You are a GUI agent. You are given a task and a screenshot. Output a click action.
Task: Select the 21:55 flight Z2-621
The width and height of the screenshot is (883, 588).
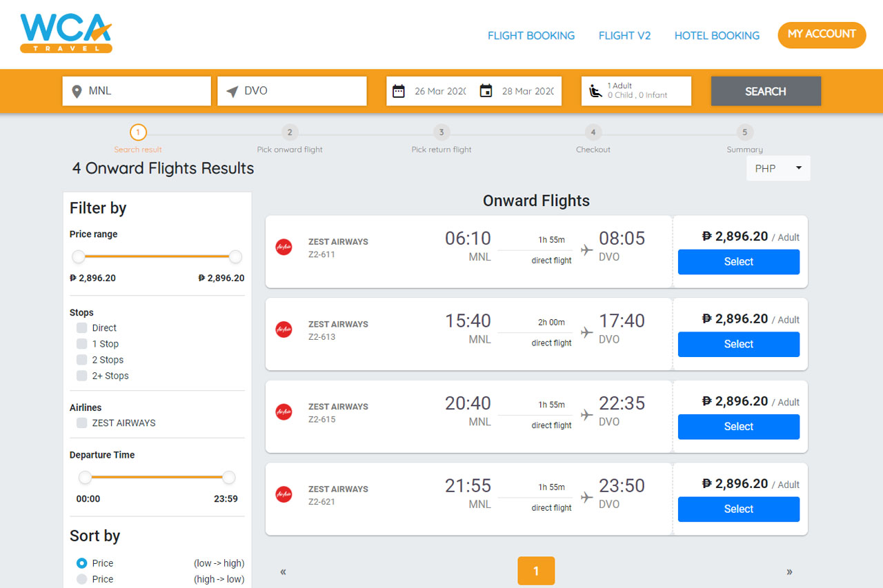[x=739, y=509]
